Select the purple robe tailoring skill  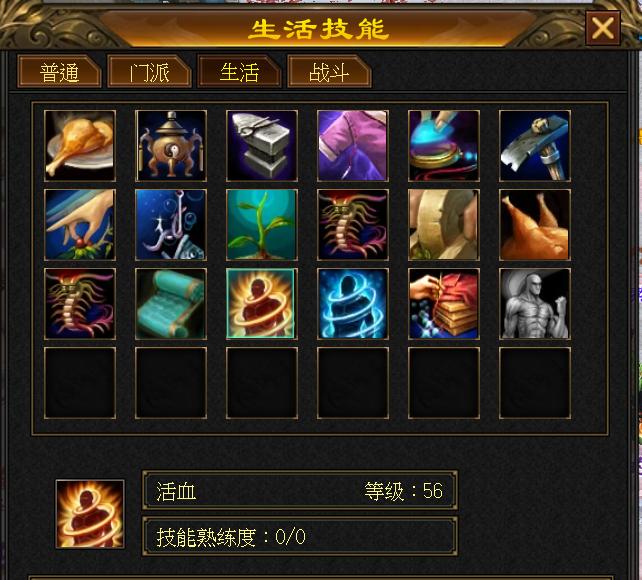353,146
